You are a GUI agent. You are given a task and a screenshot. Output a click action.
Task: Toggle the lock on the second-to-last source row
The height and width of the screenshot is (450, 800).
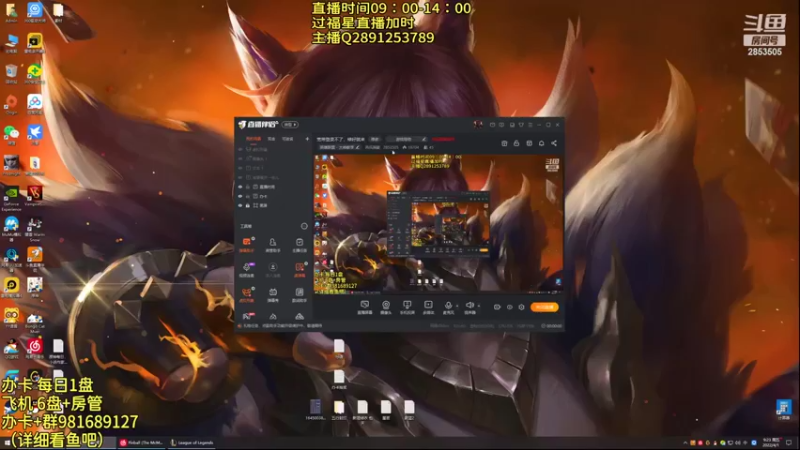[x=248, y=196]
